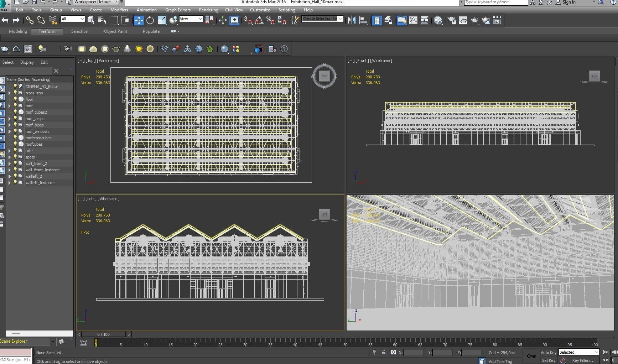Choose Rectangular Selection Region tool
Screen dimensions: 618x364
pyautogui.click(x=114, y=20)
